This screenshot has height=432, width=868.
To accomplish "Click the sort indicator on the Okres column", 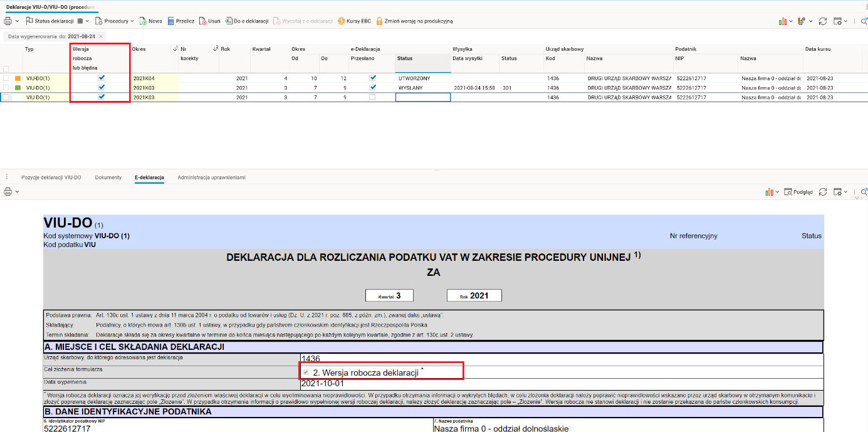I will pyautogui.click(x=175, y=49).
